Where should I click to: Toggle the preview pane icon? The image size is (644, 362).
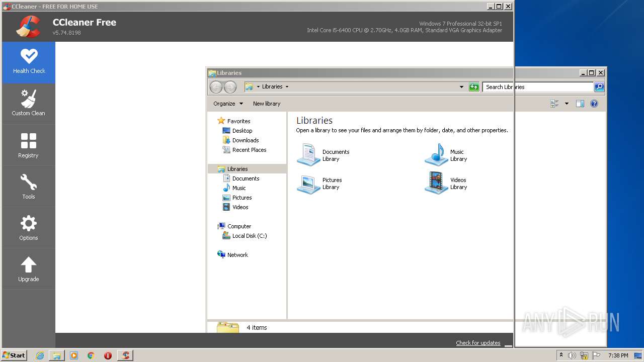tap(580, 104)
